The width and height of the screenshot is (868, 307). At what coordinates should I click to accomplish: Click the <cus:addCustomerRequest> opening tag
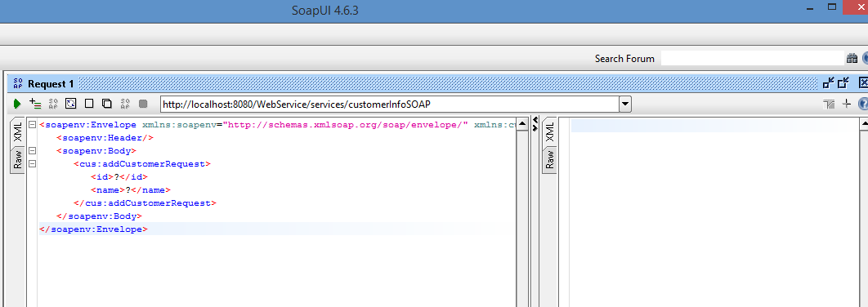(142, 164)
